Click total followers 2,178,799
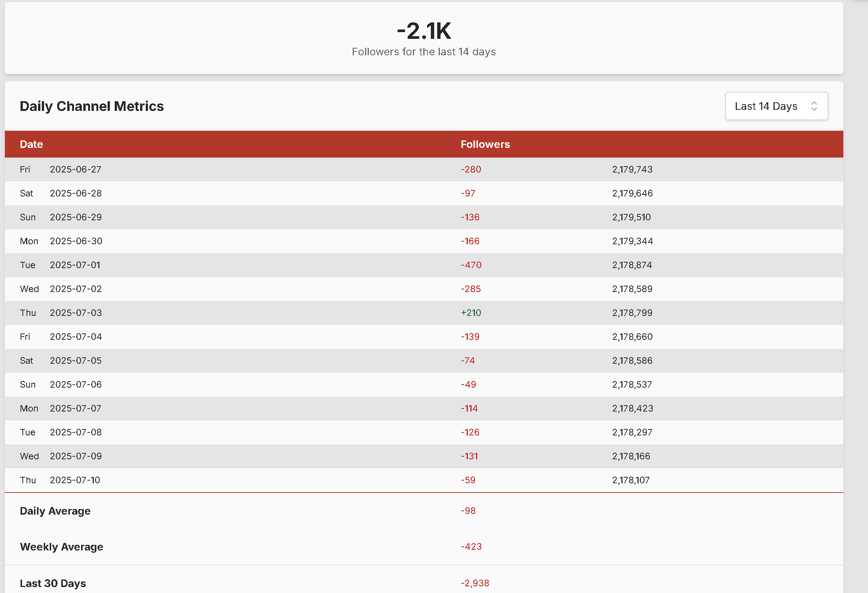Screen dimensions: 868x593 tap(632, 313)
